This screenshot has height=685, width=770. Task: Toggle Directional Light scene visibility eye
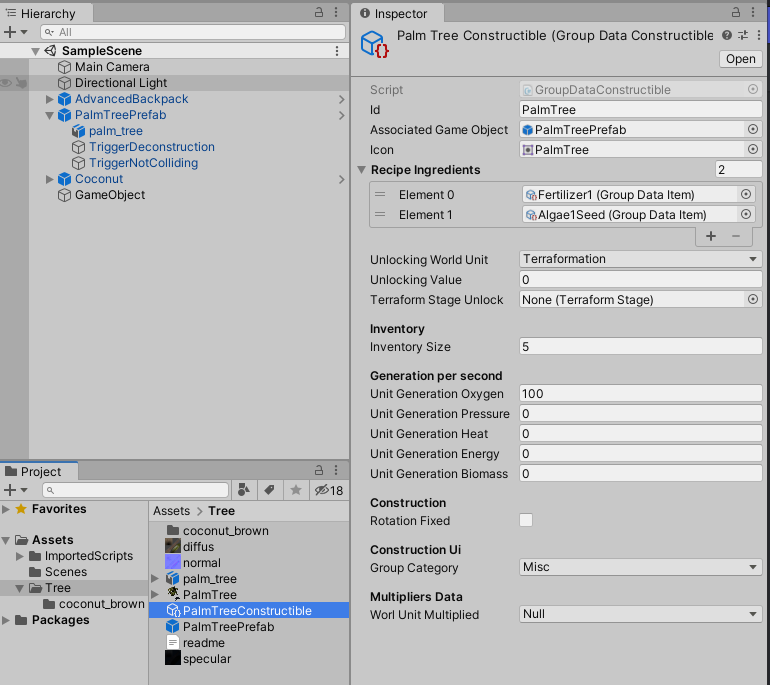coord(6,83)
